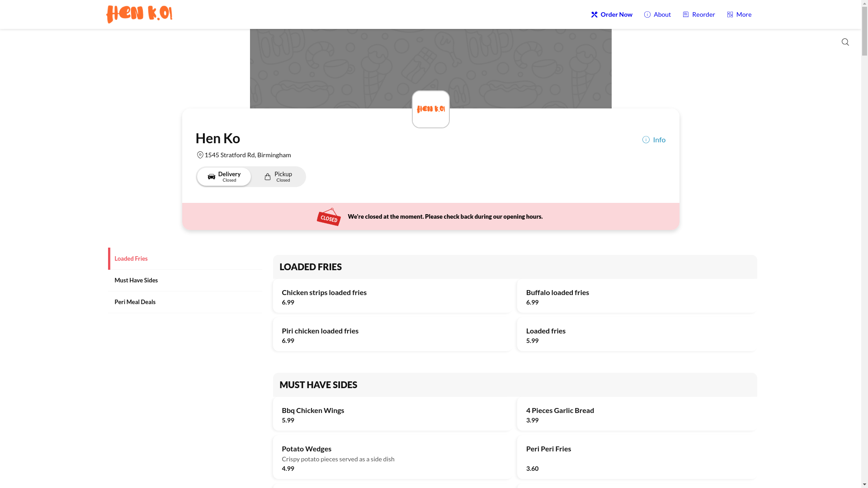Jump to Loaded Fries category
The height and width of the screenshot is (488, 868).
[x=184, y=258]
